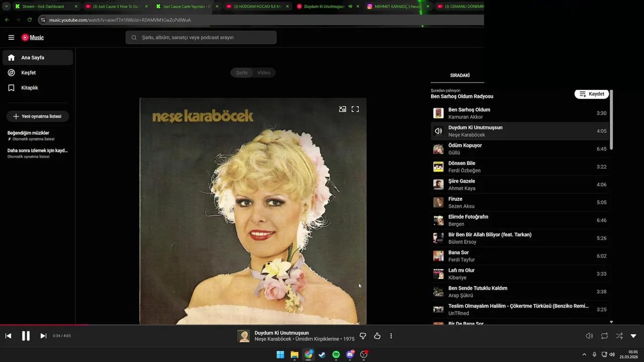644x362 pixels.
Task: Play Ben Sende Tutuklu Kaldım
Action: coord(520,292)
